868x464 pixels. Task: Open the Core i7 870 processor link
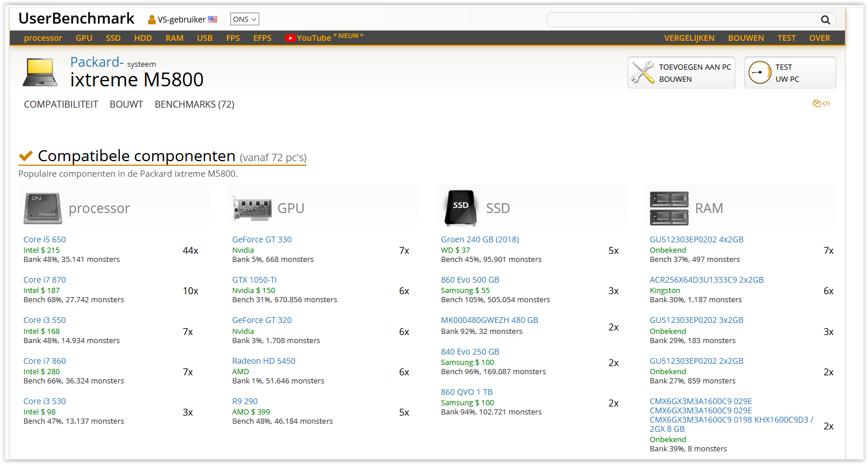pos(45,280)
